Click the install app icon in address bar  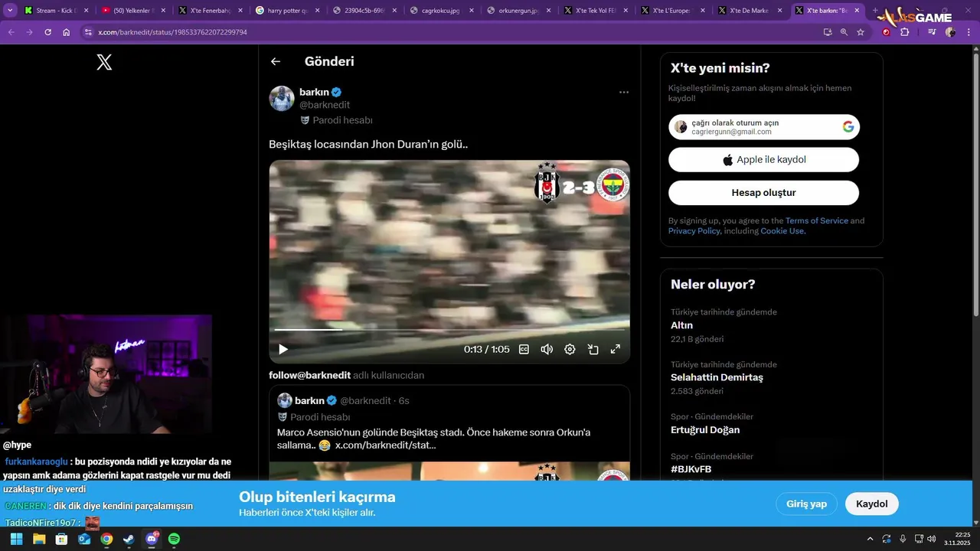(828, 32)
